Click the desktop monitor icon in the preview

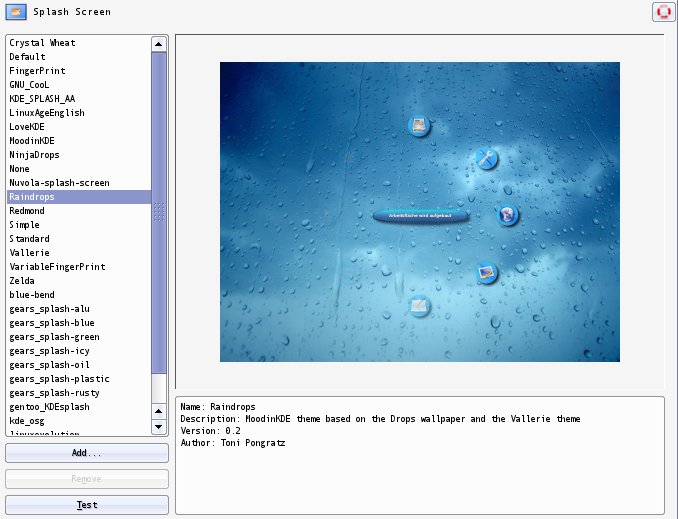click(487, 272)
